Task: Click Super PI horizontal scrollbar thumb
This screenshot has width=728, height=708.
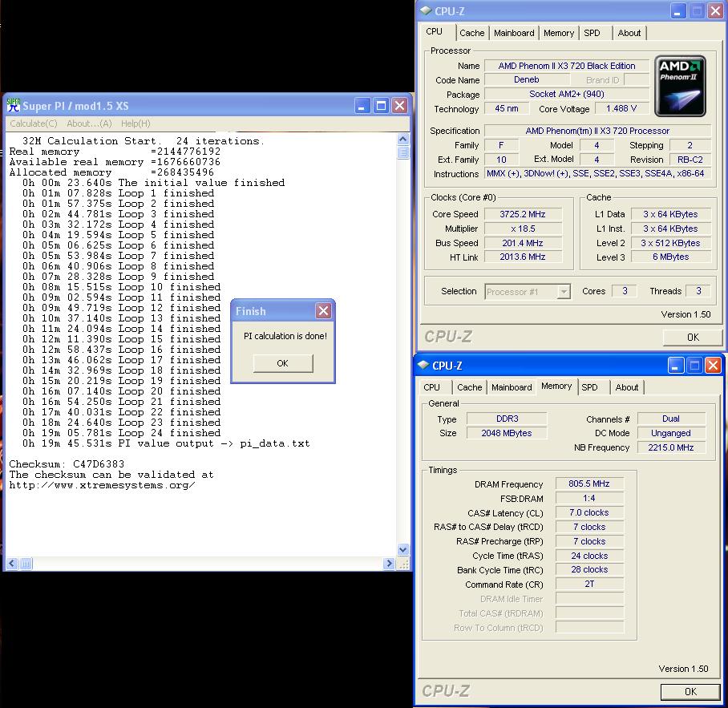Action: (26, 564)
